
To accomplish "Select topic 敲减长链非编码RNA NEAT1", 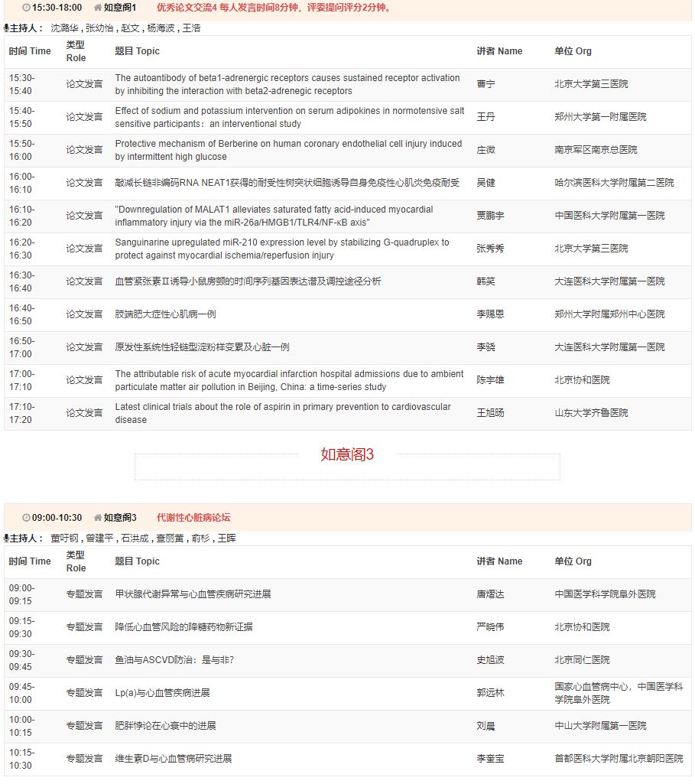I will [x=287, y=183].
